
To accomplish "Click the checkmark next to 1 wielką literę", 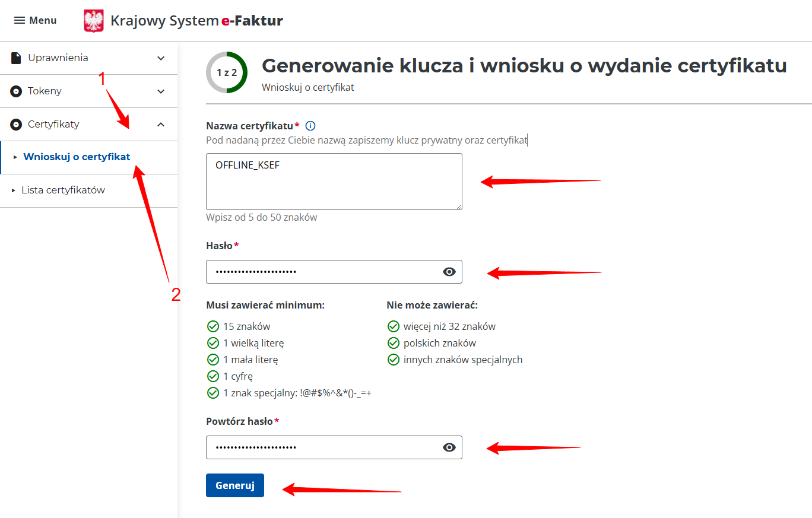I will coord(212,343).
